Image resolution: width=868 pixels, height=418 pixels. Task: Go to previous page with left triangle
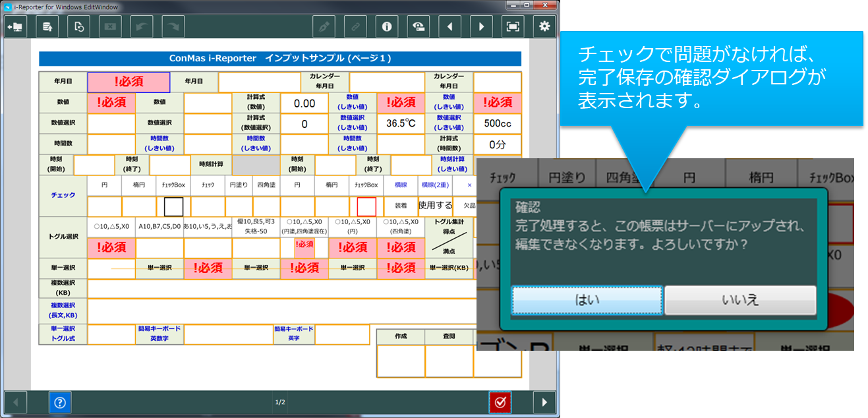click(x=449, y=26)
